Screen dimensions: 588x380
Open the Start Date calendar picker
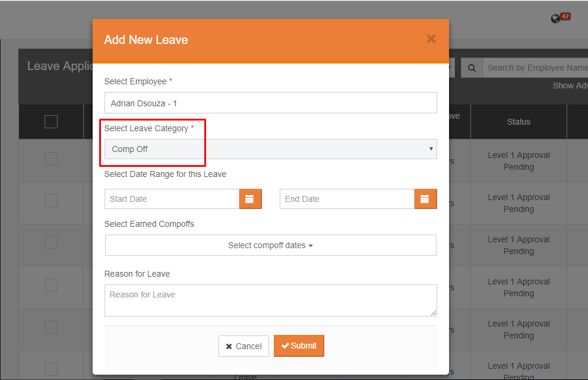[250, 199]
